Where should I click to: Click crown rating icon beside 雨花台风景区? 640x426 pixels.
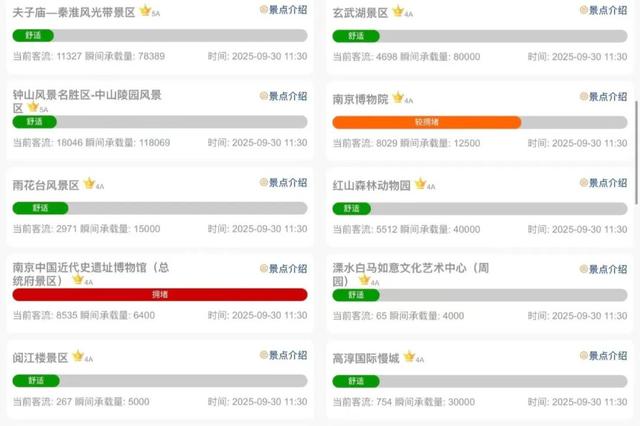coord(89,184)
